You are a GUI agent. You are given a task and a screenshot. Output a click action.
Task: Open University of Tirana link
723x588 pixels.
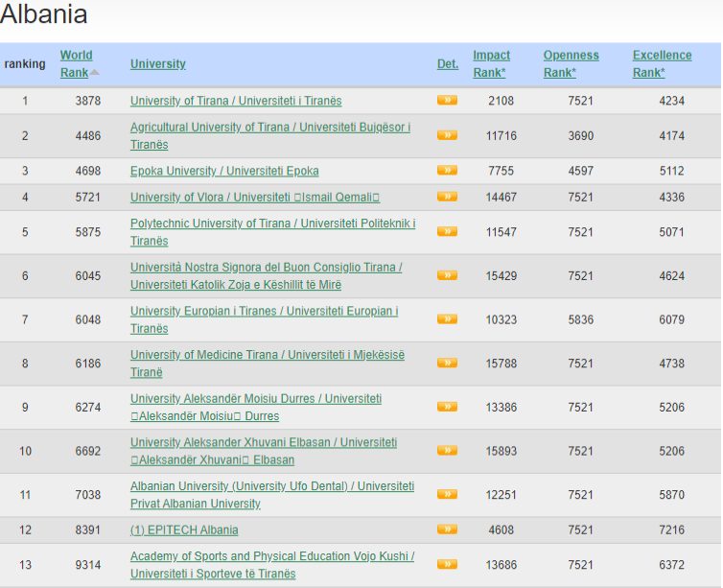tap(236, 101)
